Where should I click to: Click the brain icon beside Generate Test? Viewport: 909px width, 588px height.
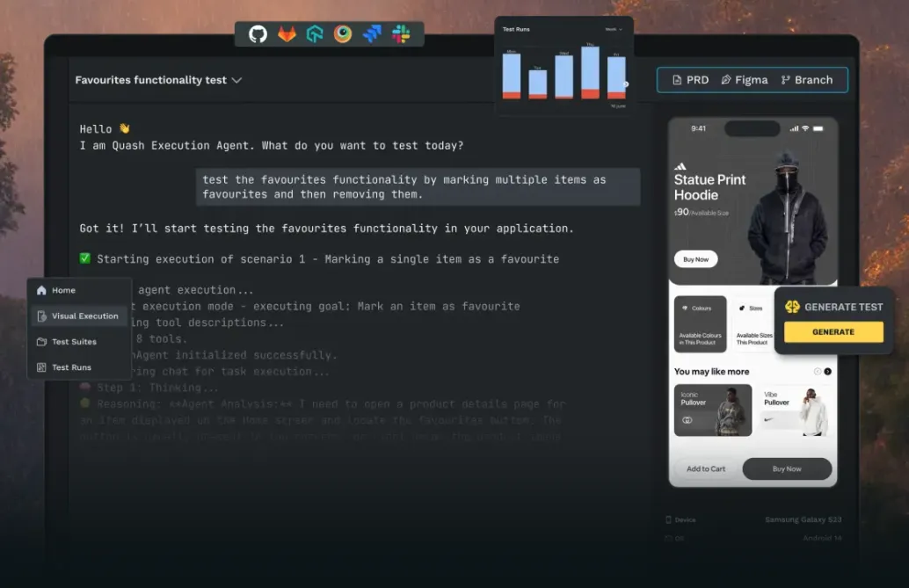[792, 307]
